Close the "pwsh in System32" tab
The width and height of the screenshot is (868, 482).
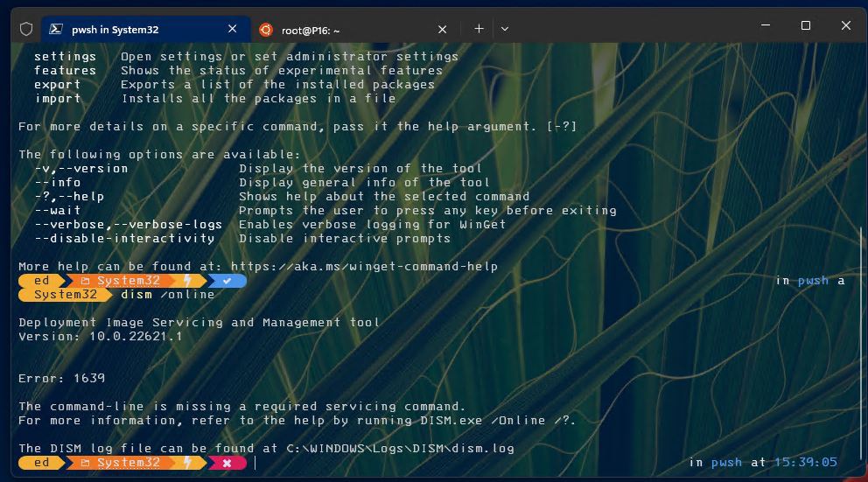point(233,29)
